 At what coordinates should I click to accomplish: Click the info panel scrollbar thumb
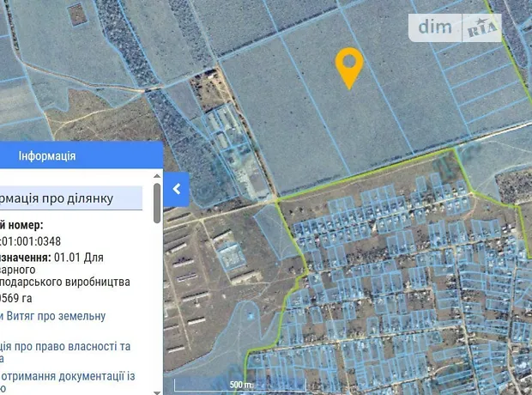(157, 204)
